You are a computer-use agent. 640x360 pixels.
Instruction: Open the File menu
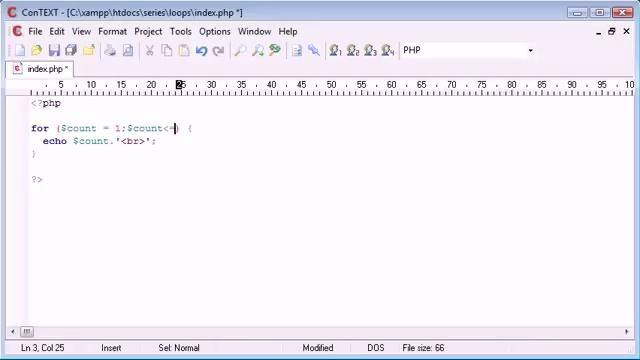pyautogui.click(x=35, y=31)
